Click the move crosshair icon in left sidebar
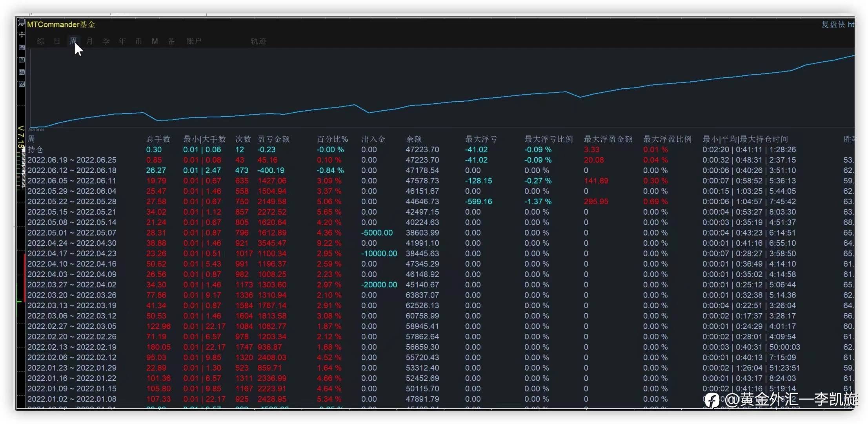Screen dimensions: 868x424 22,35
